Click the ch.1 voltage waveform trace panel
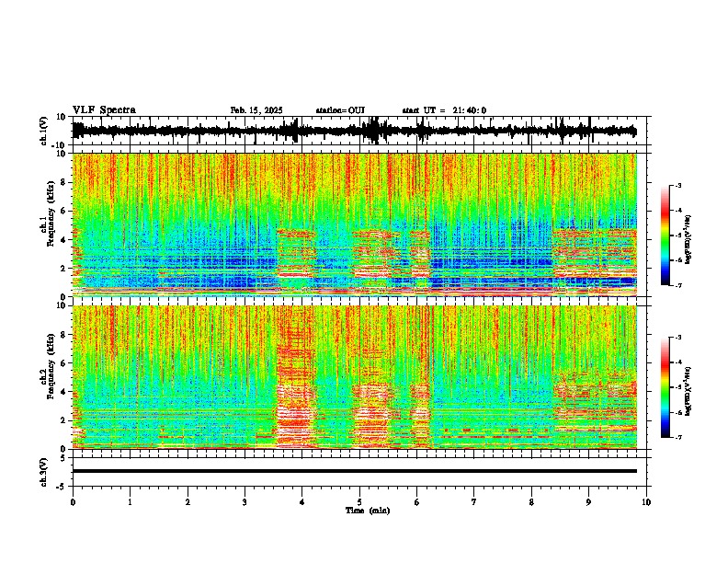The height and width of the screenshot is (563, 728). [x=359, y=131]
